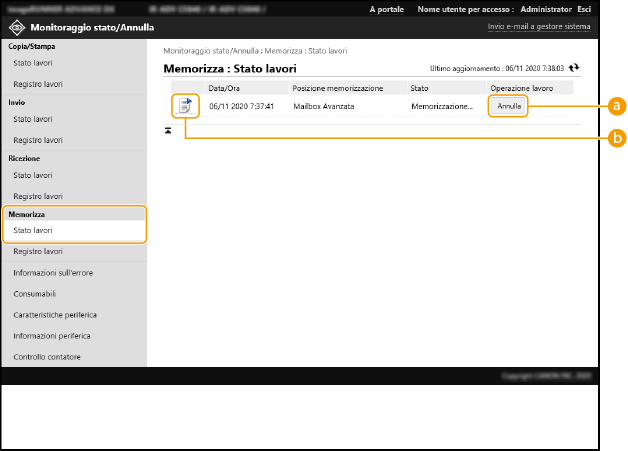Viewport: 628px width, 451px height.
Task: Select Stato lavori under Invio
Action: (33, 119)
